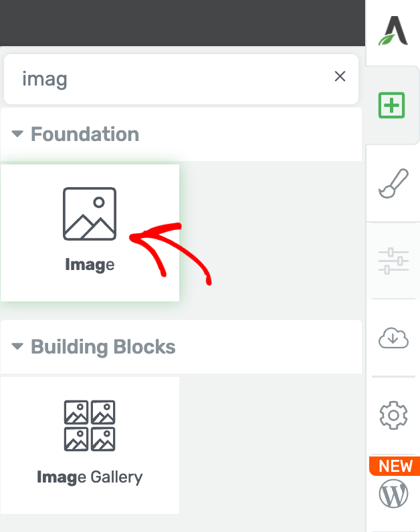The width and height of the screenshot is (420, 532).
Task: Clear the search with the X button
Action: coord(340,76)
